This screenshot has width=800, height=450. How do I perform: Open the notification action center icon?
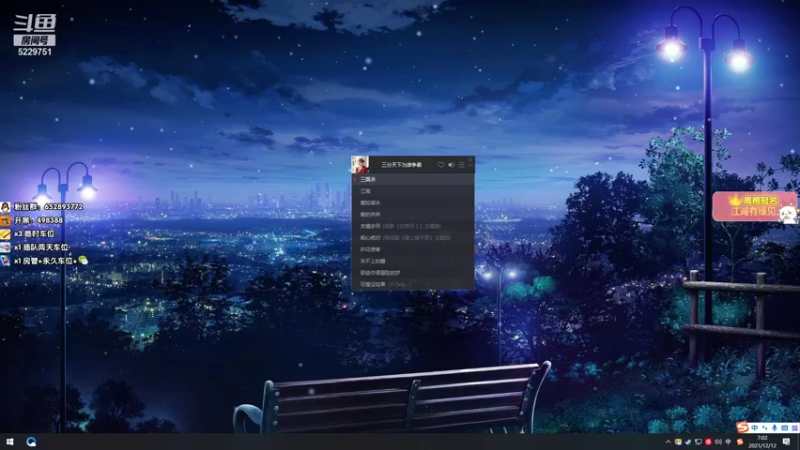coord(786,442)
